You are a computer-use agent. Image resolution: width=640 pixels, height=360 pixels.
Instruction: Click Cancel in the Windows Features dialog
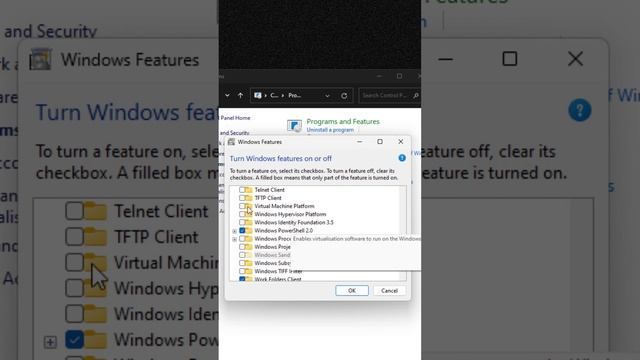[x=389, y=291]
